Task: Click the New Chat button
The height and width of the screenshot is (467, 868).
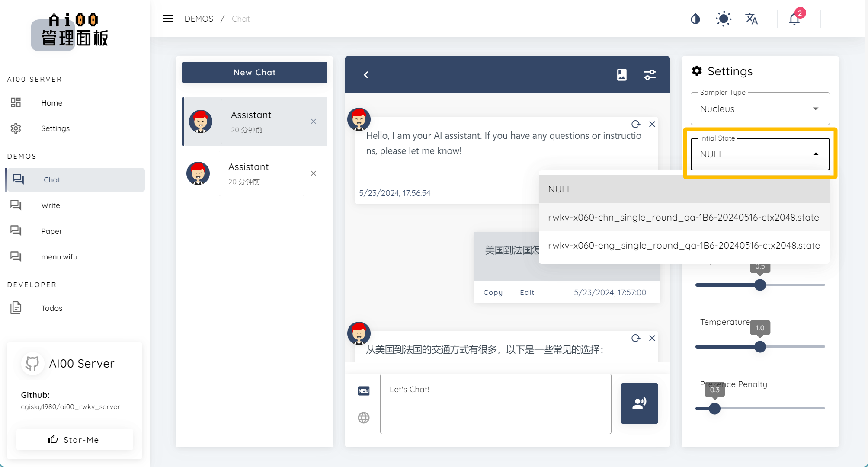Action: pyautogui.click(x=254, y=73)
